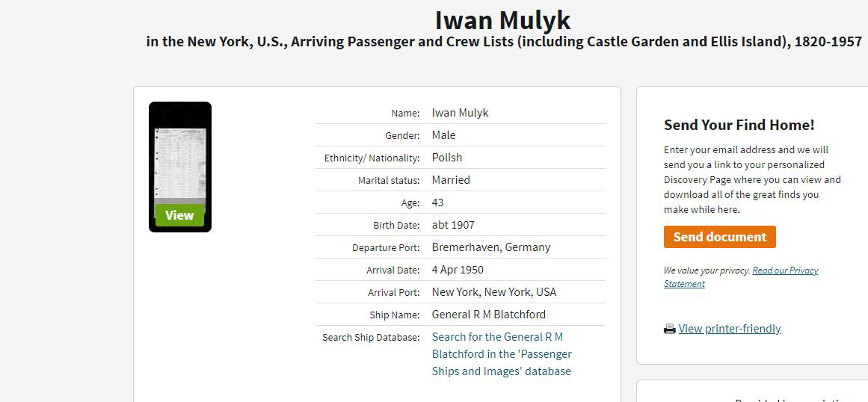
Task: Click the printer icon
Action: coord(670,329)
